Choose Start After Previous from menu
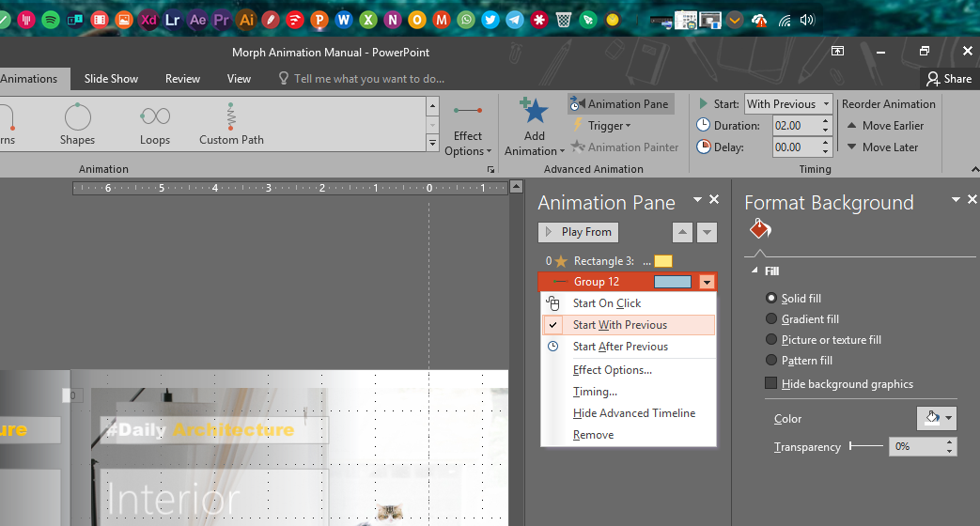The height and width of the screenshot is (526, 980). pos(620,347)
